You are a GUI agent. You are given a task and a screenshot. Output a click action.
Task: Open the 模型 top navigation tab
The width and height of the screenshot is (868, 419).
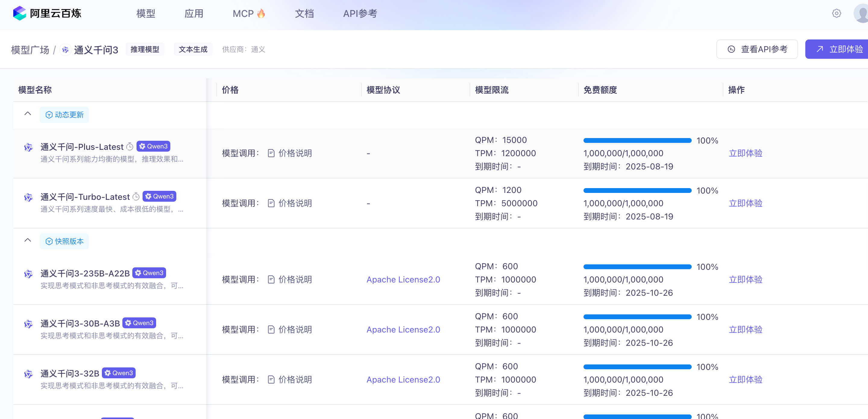(x=146, y=14)
